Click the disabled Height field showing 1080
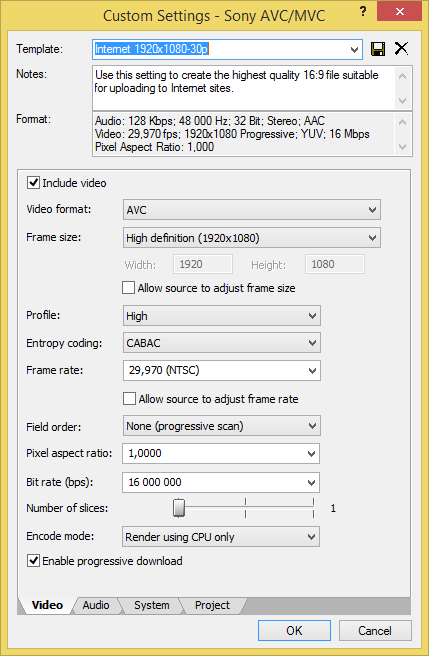 pyautogui.click(x=335, y=264)
